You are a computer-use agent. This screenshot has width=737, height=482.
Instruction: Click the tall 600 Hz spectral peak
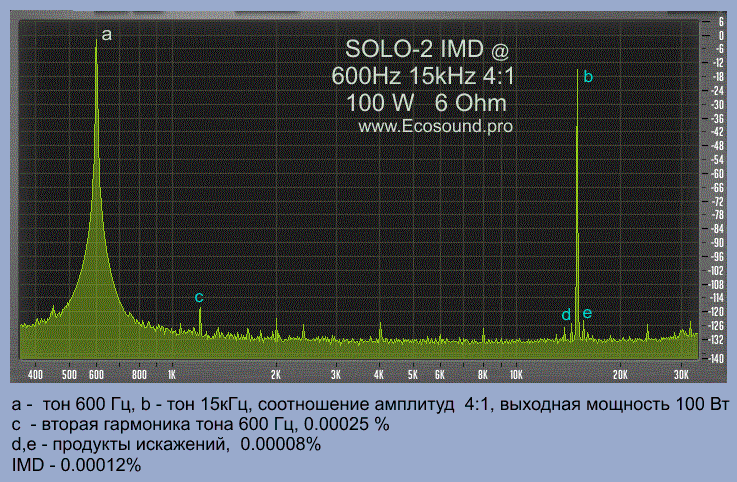tap(96, 198)
